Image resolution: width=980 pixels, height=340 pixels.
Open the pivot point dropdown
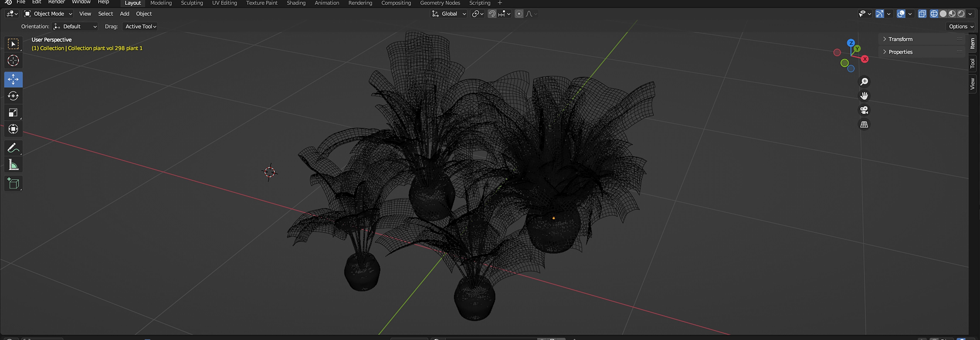point(477,14)
